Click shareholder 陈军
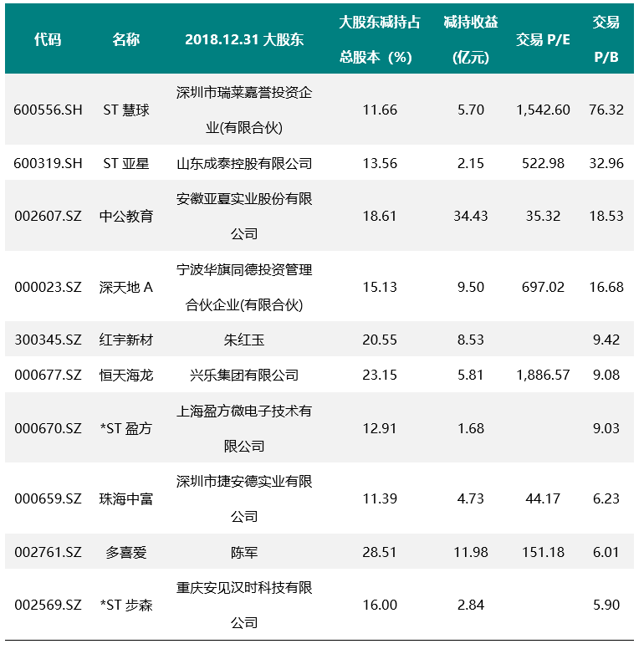Screen dimensions: 644x649 pyautogui.click(x=244, y=552)
